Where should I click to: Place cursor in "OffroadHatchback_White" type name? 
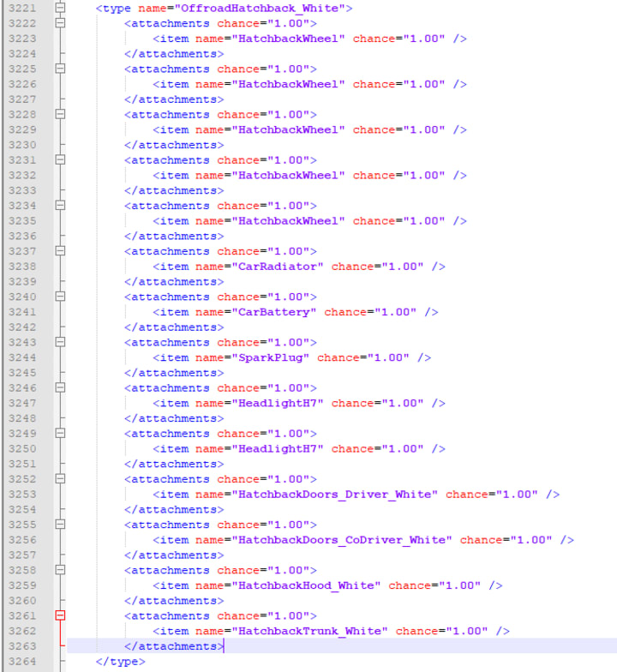point(260,9)
